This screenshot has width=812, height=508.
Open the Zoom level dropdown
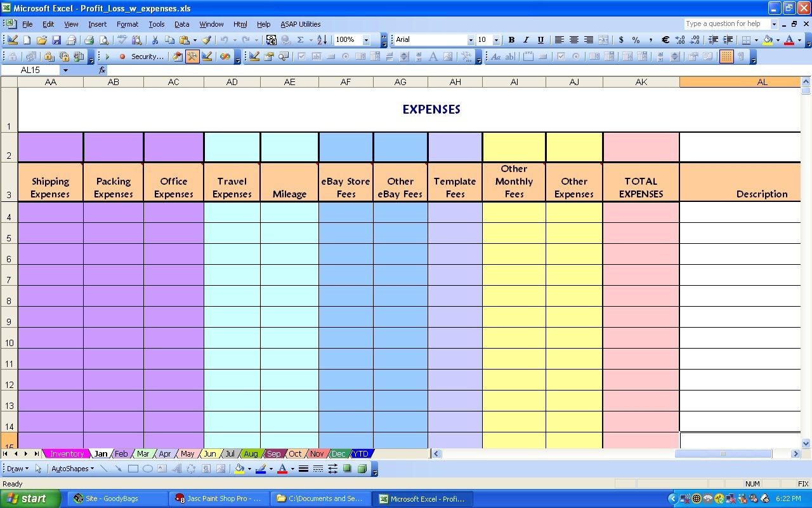point(367,39)
